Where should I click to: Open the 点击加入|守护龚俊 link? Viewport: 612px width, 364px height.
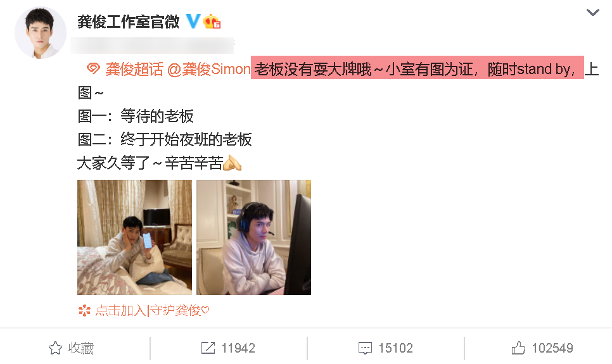(152, 311)
